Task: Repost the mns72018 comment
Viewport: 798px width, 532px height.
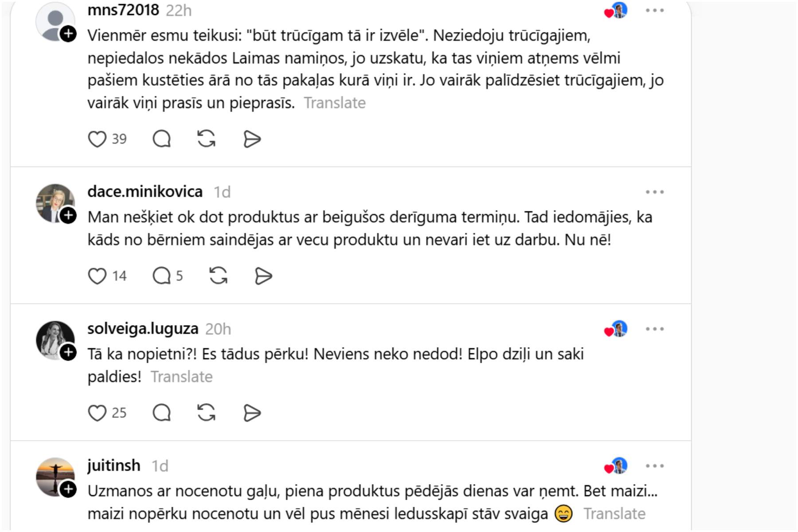Action: click(x=207, y=139)
